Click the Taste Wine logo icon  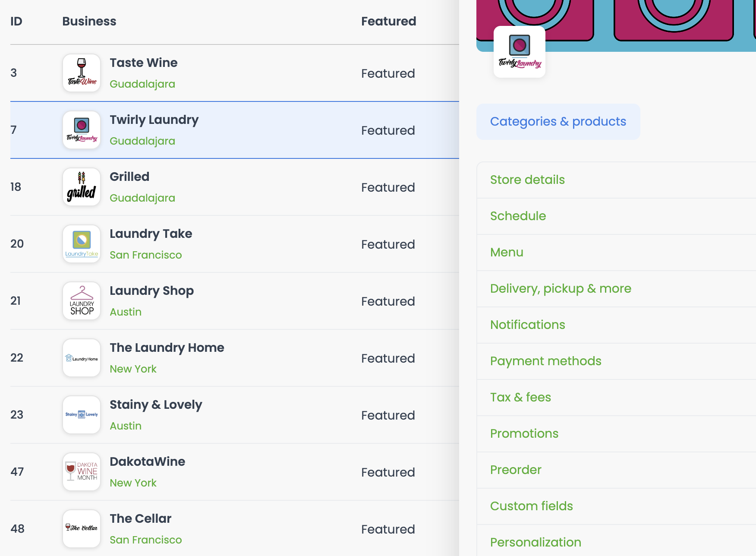[x=82, y=73]
